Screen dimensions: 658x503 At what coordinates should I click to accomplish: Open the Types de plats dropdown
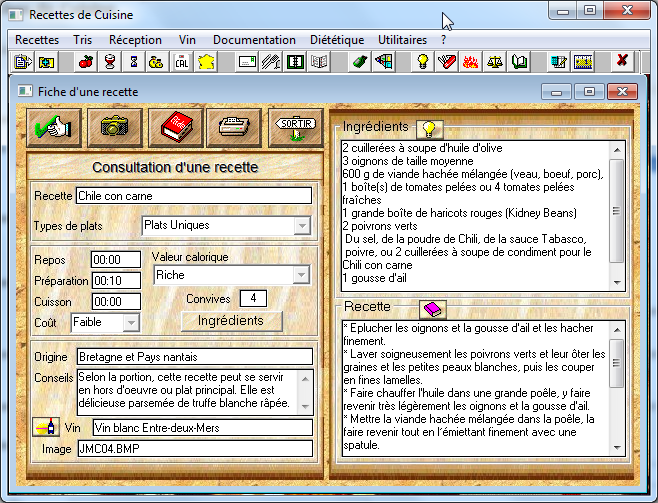[302, 226]
